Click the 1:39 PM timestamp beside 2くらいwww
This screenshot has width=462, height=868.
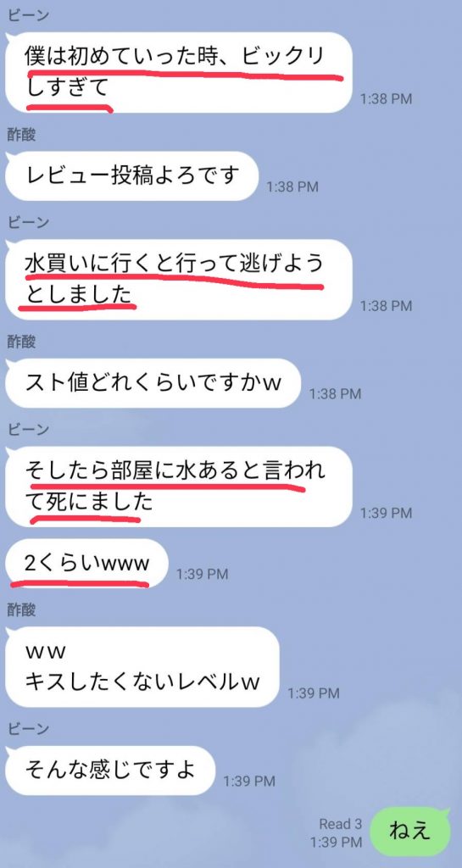(202, 575)
